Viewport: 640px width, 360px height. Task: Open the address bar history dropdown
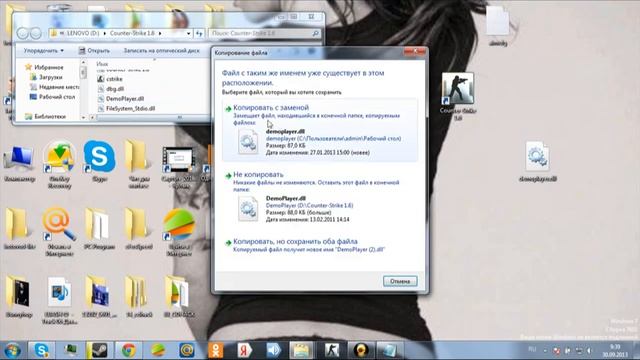[188, 33]
